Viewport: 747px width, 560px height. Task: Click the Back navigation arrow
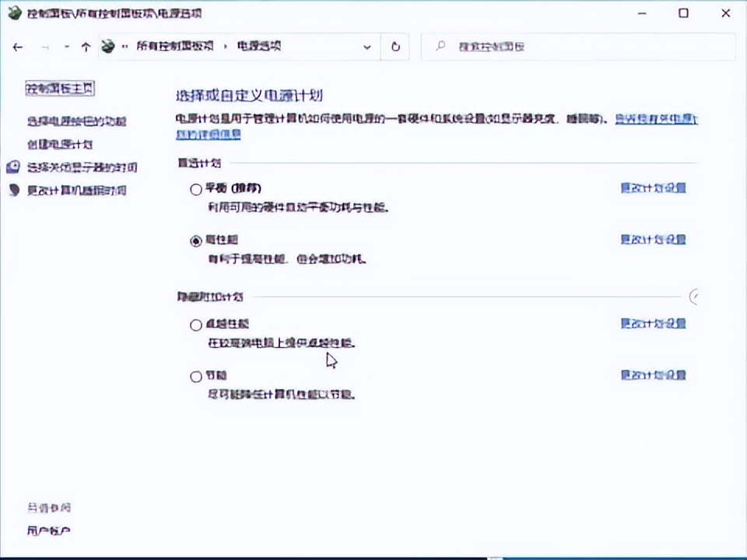pos(18,47)
